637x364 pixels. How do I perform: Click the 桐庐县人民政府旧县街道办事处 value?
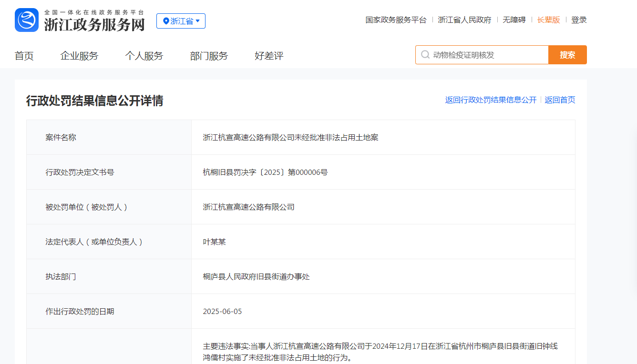click(256, 277)
